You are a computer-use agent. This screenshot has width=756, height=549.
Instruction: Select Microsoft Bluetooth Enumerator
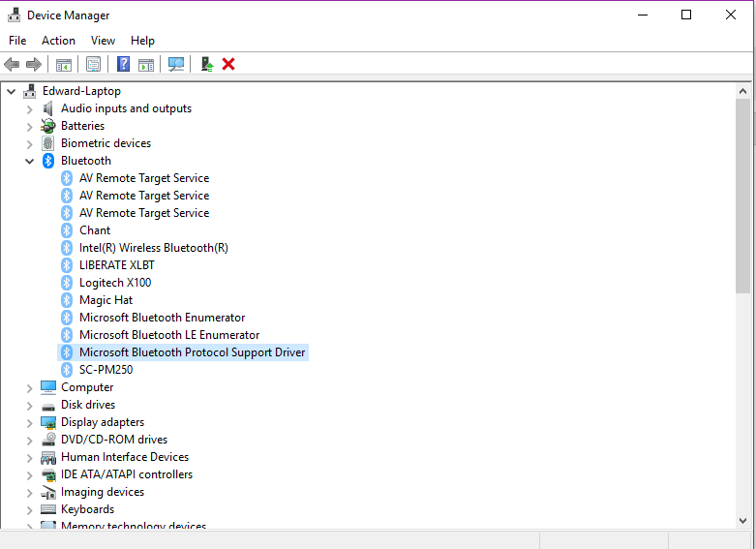[x=163, y=318]
